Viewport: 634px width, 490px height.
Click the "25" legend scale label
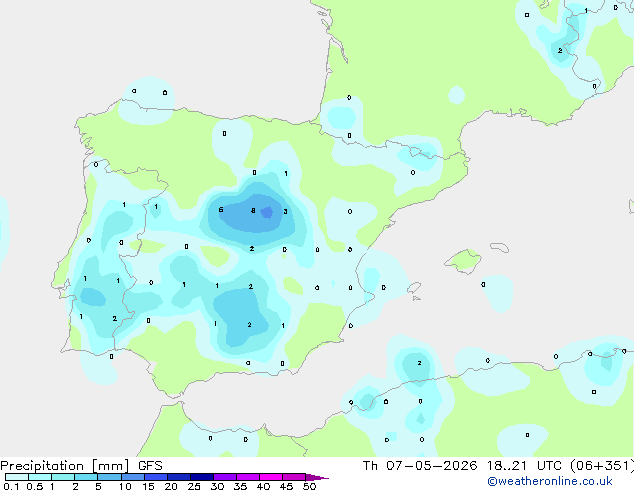click(x=194, y=486)
